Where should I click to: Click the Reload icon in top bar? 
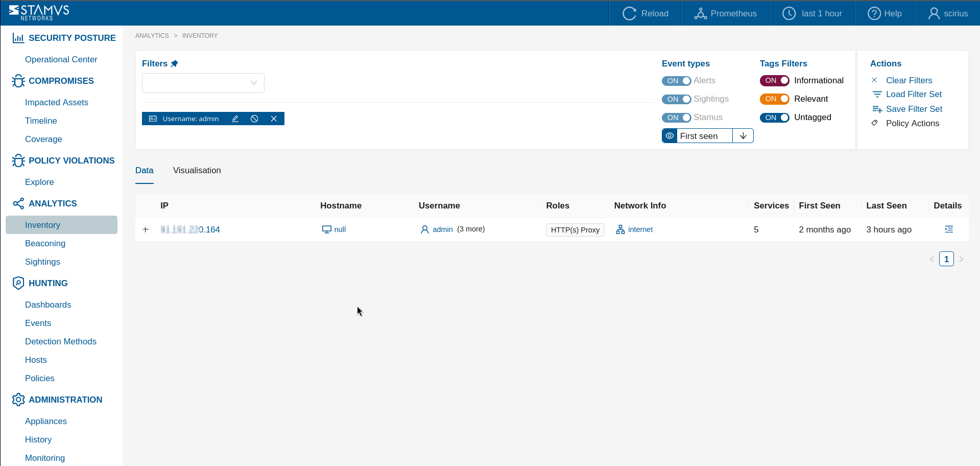[x=629, y=13]
